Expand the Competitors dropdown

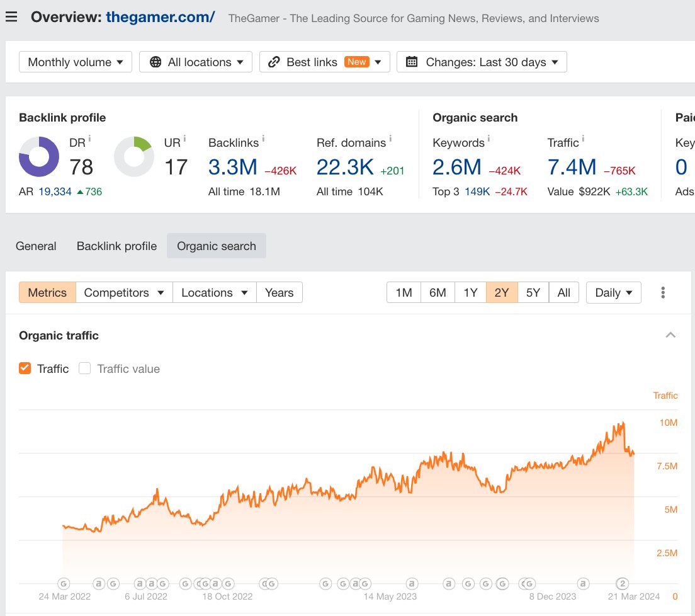click(x=123, y=292)
